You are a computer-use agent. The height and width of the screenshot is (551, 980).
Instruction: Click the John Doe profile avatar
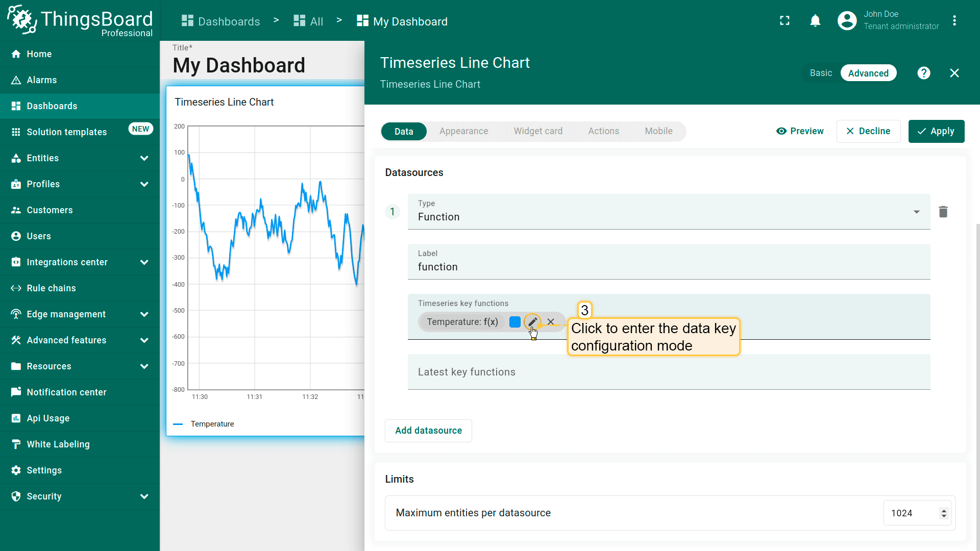847,21
